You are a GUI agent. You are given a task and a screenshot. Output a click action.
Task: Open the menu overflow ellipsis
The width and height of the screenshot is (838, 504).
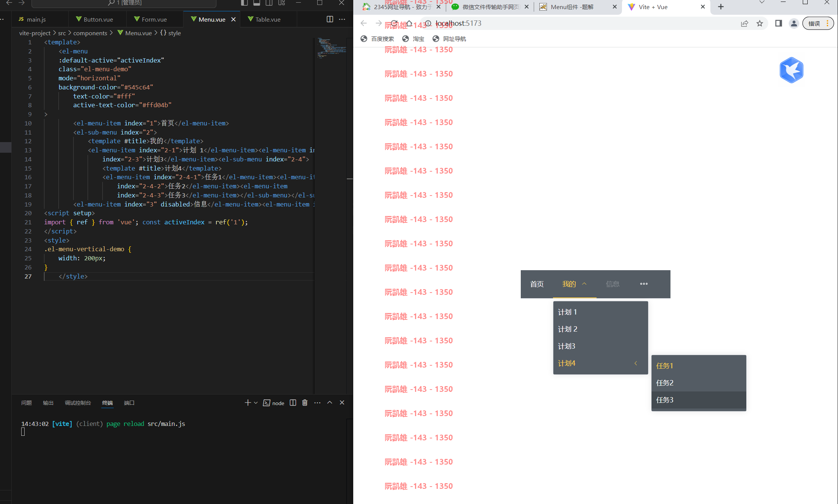(x=644, y=284)
